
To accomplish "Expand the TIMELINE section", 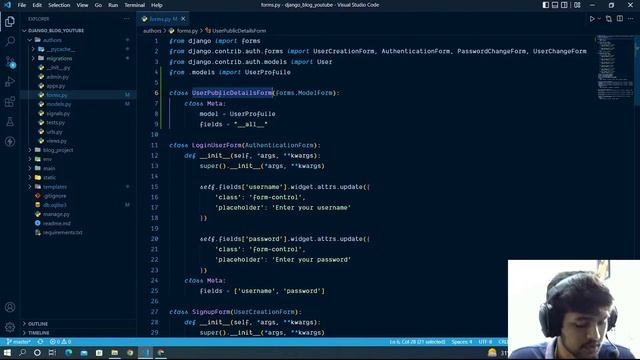I will click(39, 333).
